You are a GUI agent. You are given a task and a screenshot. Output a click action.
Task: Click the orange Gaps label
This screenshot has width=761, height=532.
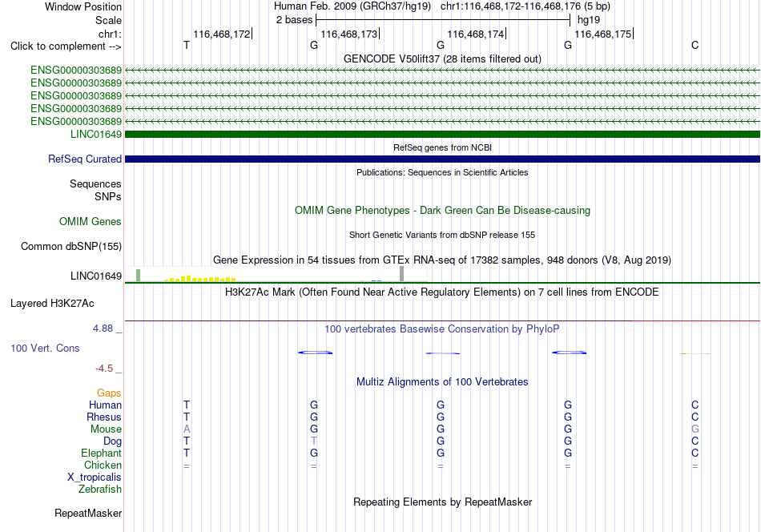click(x=109, y=393)
